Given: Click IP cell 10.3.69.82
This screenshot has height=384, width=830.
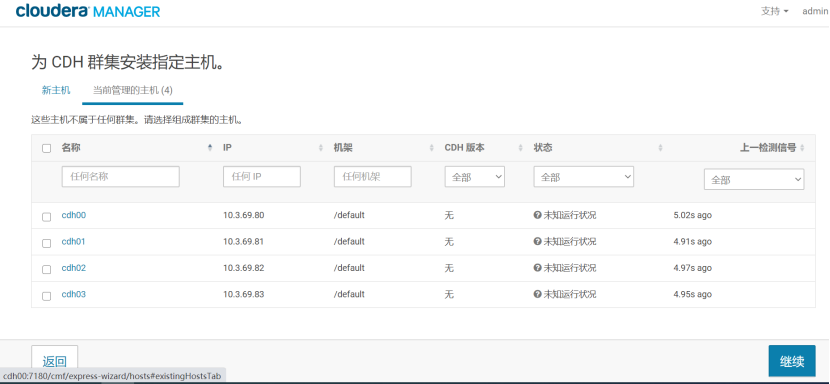Looking at the screenshot, I should pyautogui.click(x=243, y=268).
